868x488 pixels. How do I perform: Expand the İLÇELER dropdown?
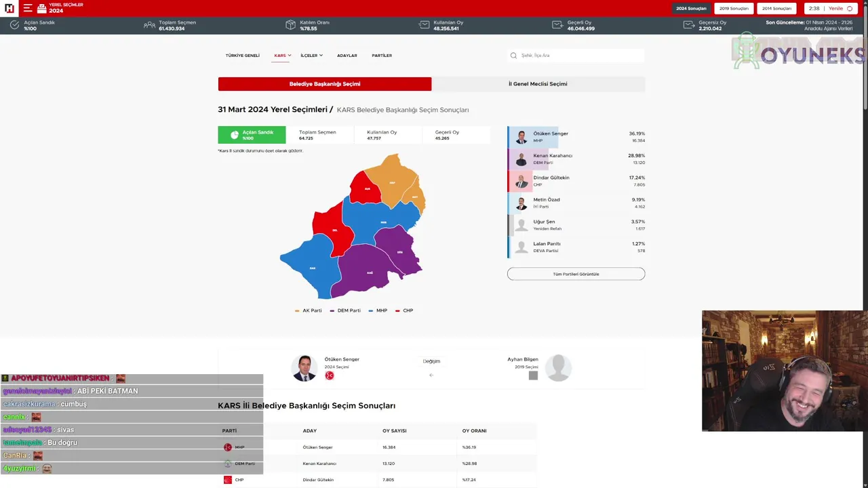point(311,56)
